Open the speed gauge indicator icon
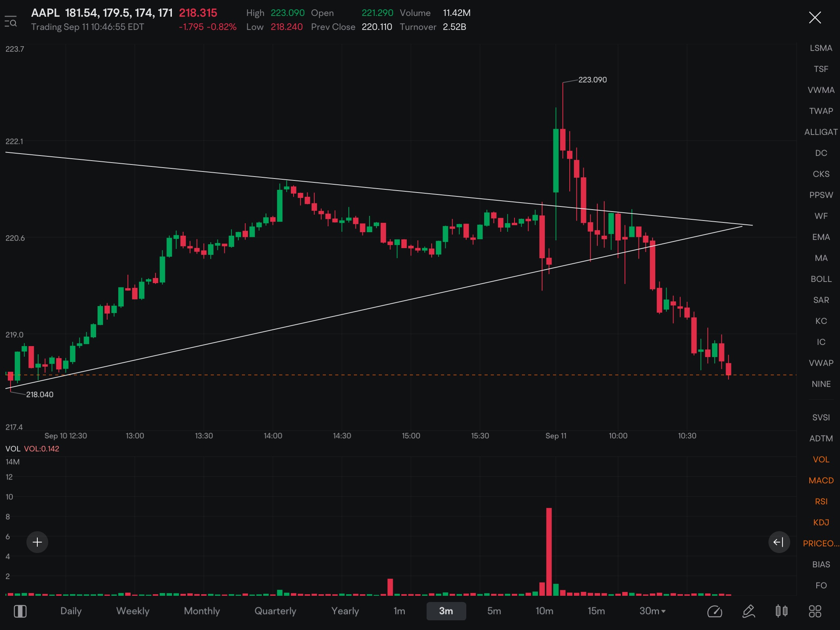Screen dimensions: 840x630 (x=714, y=611)
